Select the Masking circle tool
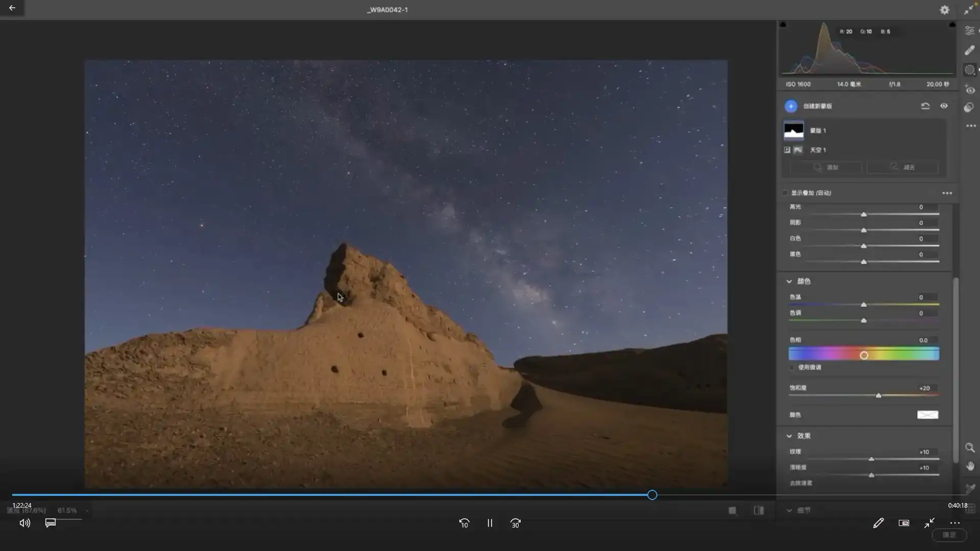This screenshot has width=980, height=551. point(969,70)
